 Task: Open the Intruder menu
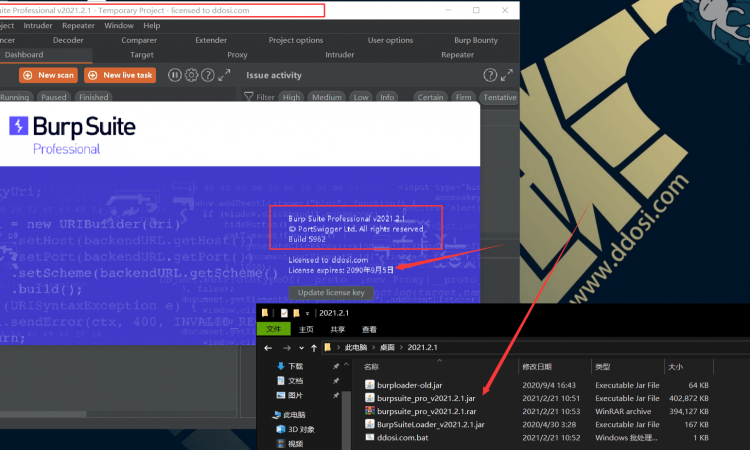(38, 25)
